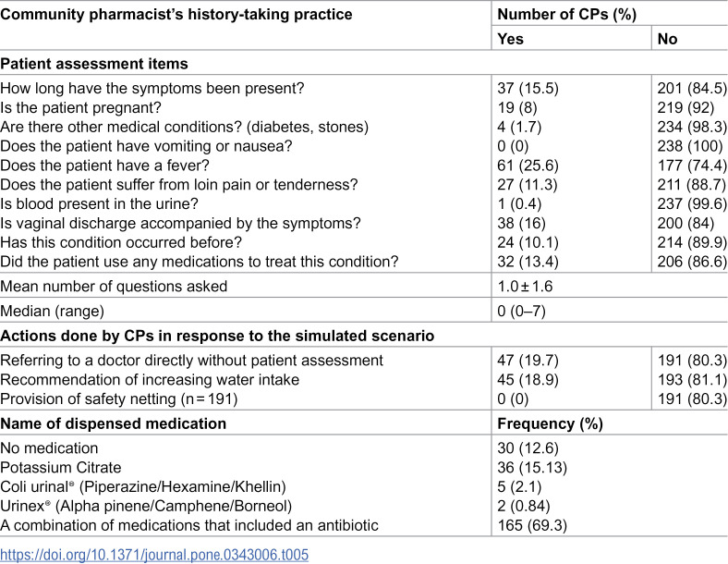
Task: Select the 'No' column header
Action: (667, 39)
